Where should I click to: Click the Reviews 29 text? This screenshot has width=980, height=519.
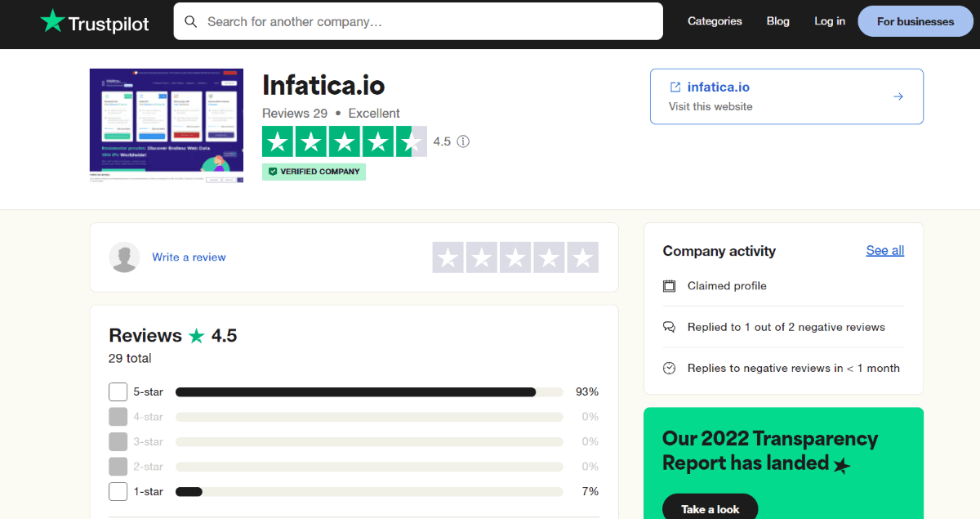point(295,114)
